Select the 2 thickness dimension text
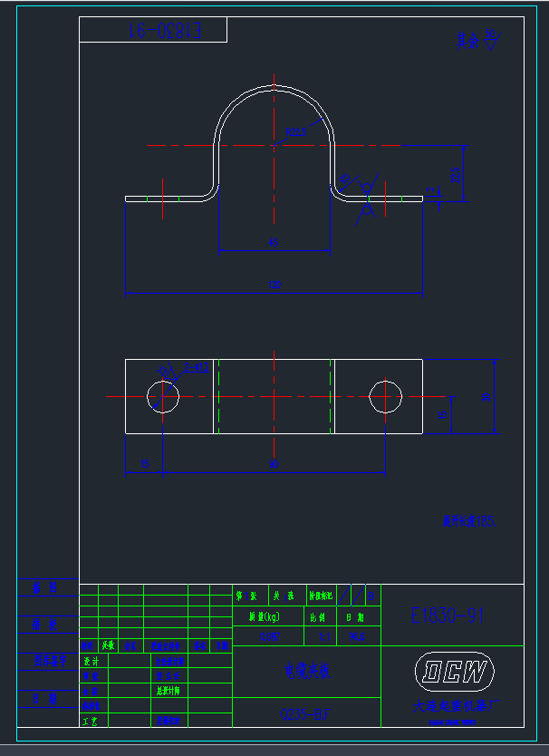This screenshot has height=756, width=549. [x=432, y=191]
